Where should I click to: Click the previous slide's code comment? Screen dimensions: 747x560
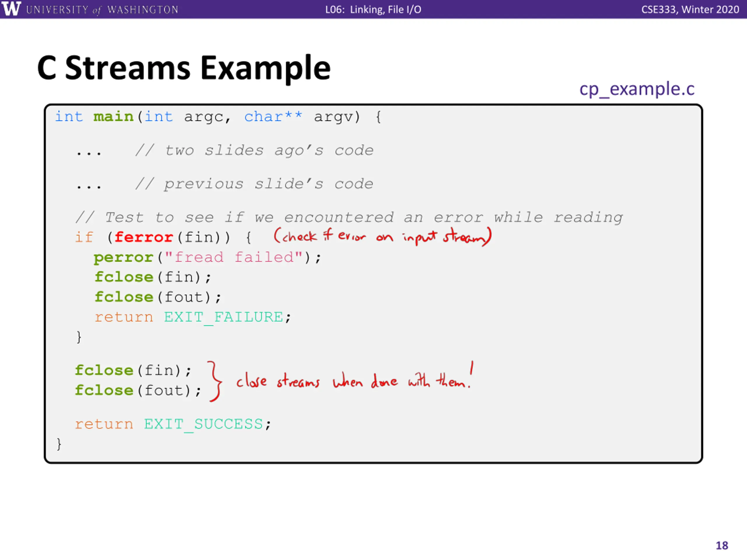(254, 184)
